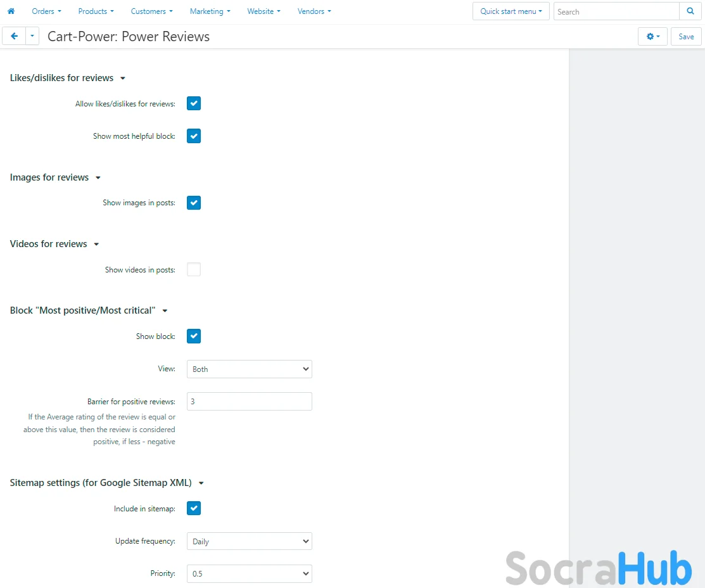Viewport: 705px width, 588px height.
Task: Open the Products menu
Action: tap(96, 11)
